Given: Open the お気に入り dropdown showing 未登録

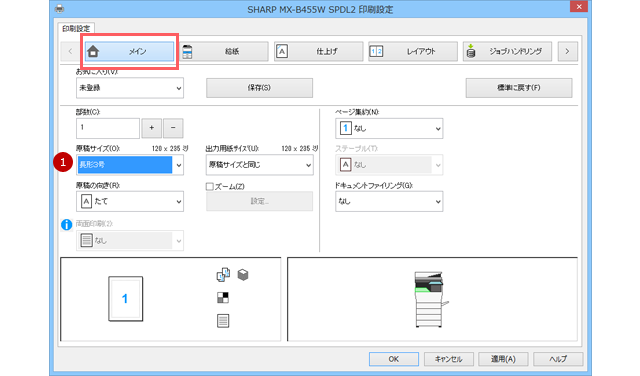Looking at the screenshot, I should tap(130, 88).
